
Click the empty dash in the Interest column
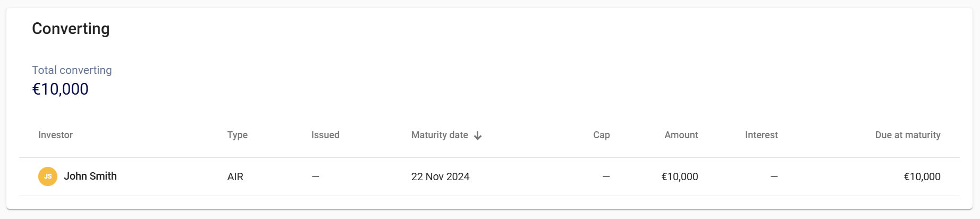[774, 176]
